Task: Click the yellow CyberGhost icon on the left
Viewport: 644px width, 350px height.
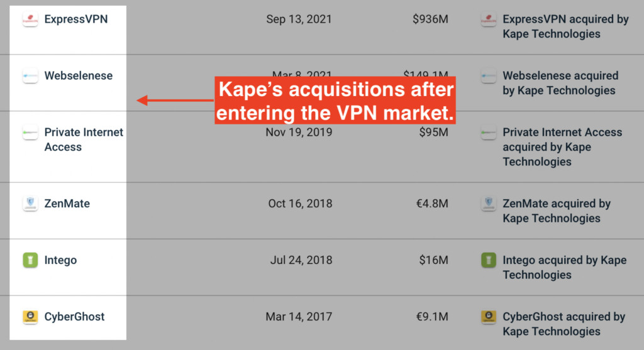Action: click(x=30, y=317)
